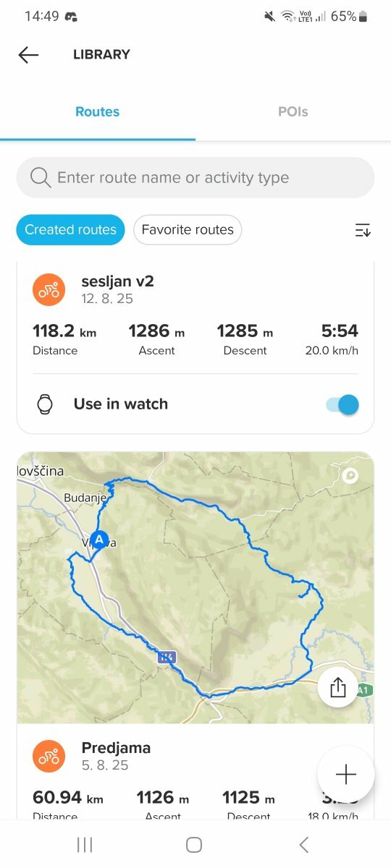The width and height of the screenshot is (391, 868).
Task: Tap the back arrow in Library header
Action: (x=28, y=55)
